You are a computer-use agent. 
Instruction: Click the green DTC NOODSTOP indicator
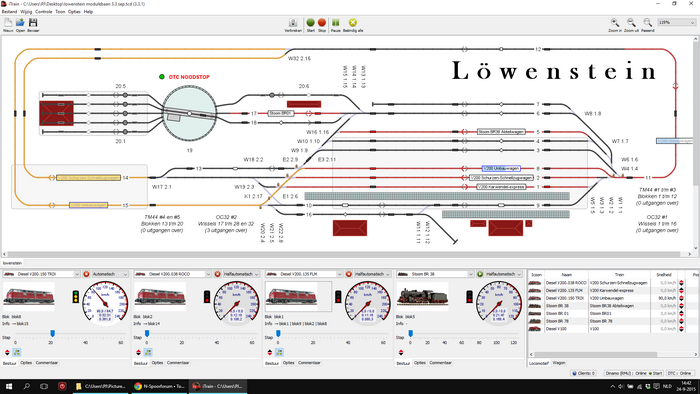[x=162, y=77]
